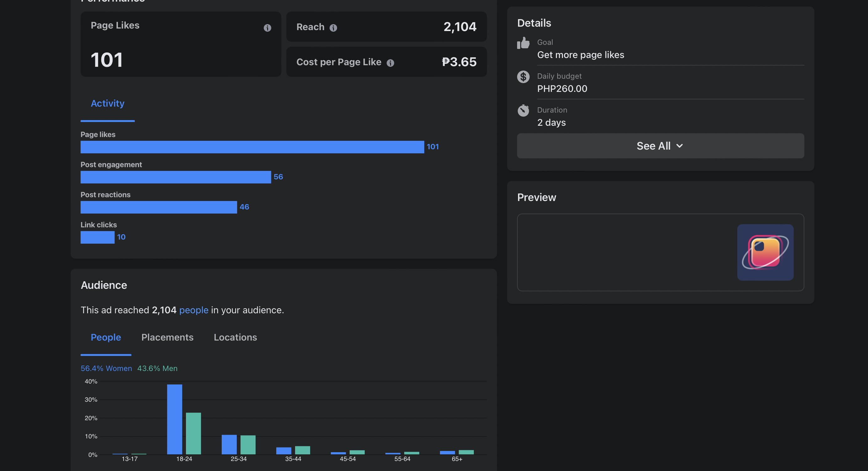Image resolution: width=868 pixels, height=471 pixels.
Task: Open the ad preview thumbnail image
Action: (765, 252)
